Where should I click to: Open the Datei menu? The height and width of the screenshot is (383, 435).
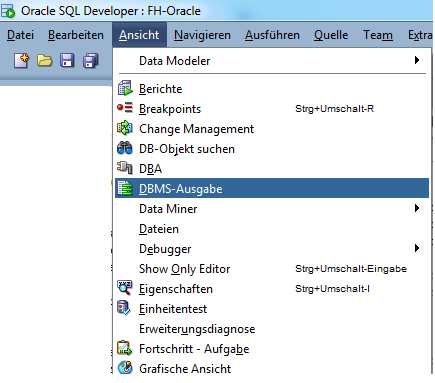[x=20, y=35]
